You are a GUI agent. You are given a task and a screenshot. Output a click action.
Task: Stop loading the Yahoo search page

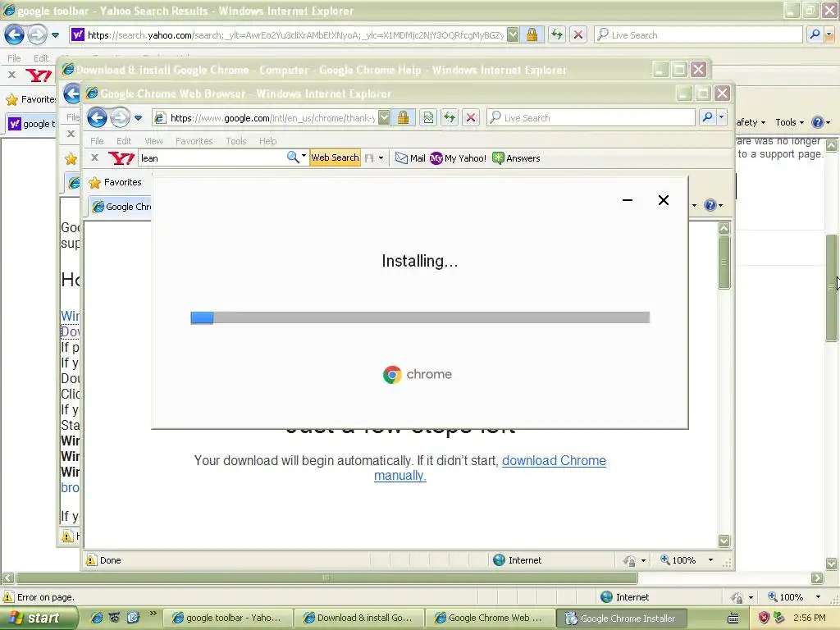pyautogui.click(x=578, y=34)
